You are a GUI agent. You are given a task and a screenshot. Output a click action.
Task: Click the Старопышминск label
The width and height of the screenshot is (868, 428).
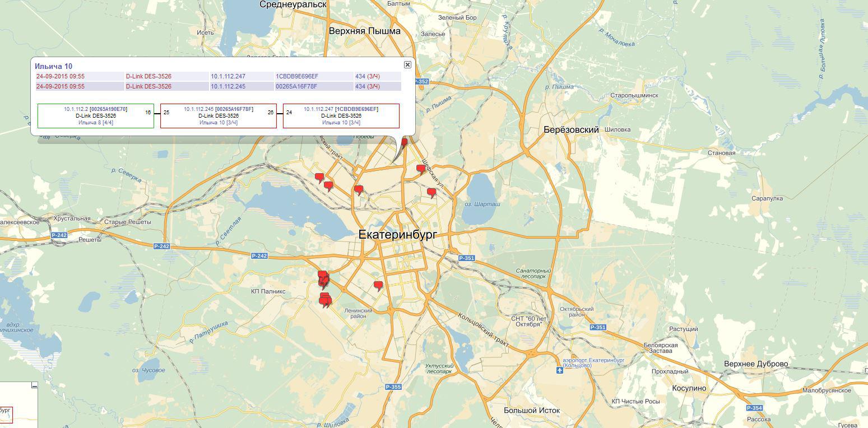634,96
